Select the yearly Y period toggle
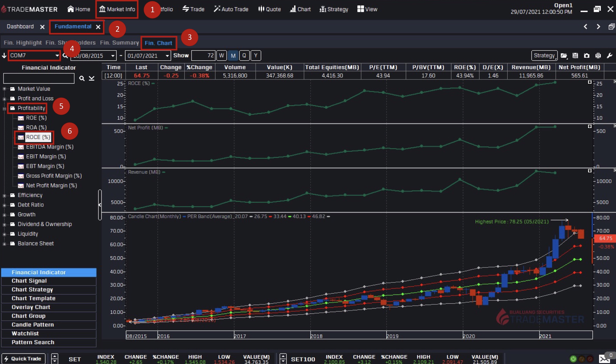Screen dimensions: 616x364 tap(256, 55)
